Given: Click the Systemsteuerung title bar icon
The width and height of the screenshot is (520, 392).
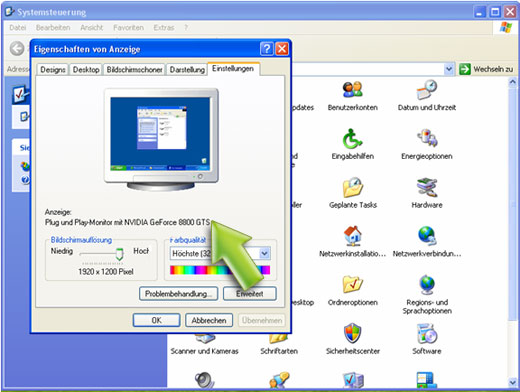Looking at the screenshot, I should (9, 12).
